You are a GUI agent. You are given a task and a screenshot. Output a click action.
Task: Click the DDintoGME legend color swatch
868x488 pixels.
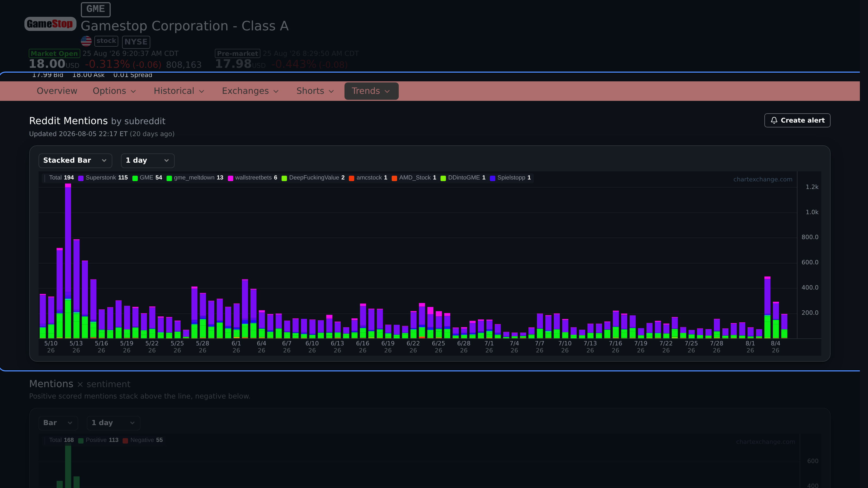pos(443,178)
